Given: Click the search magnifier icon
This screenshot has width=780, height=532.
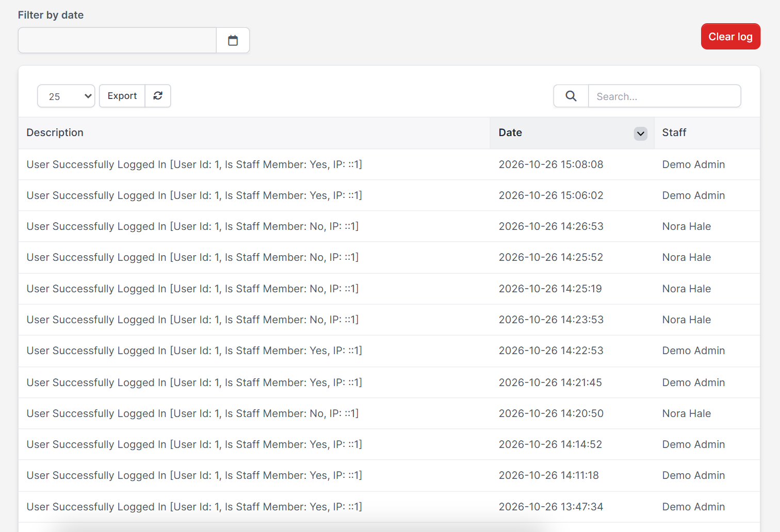Looking at the screenshot, I should (x=571, y=96).
